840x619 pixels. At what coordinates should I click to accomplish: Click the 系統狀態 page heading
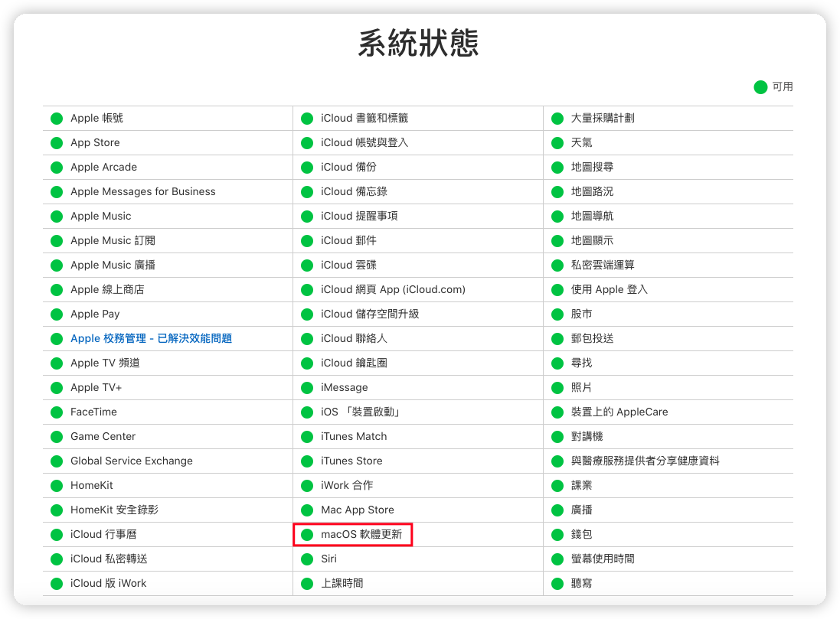[x=418, y=44]
